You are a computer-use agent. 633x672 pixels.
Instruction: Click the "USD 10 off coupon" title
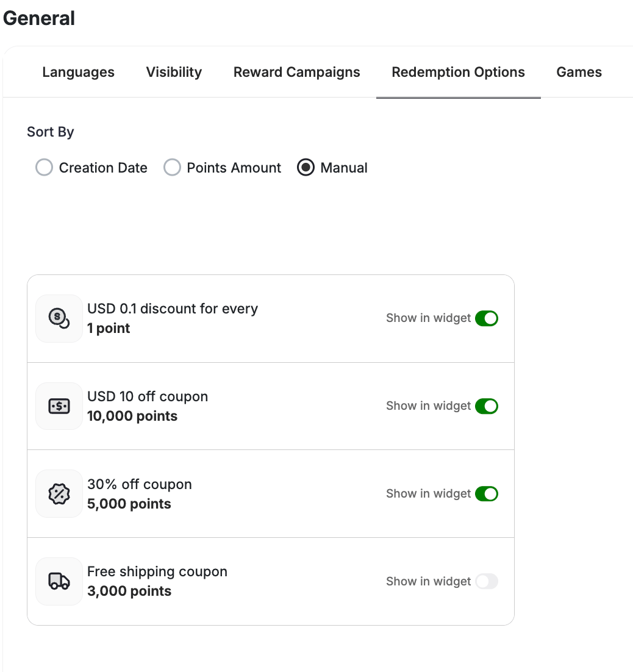(148, 396)
